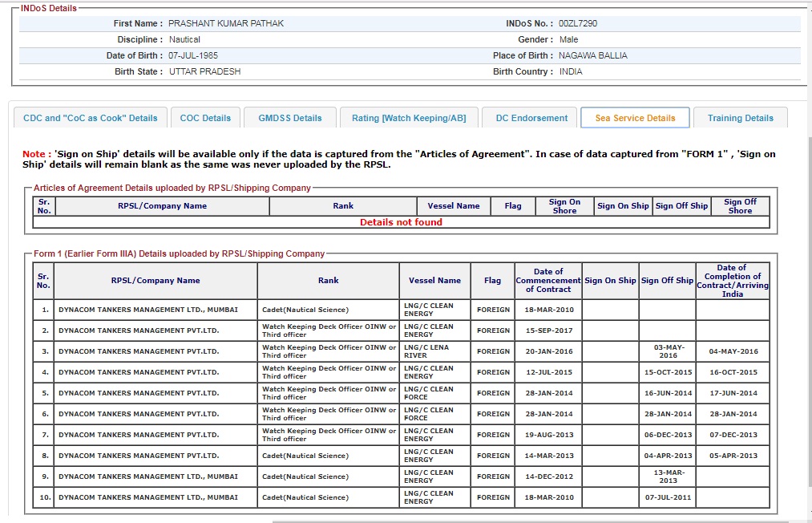This screenshot has width=812, height=523.
Task: Open the GMDSS Details tab
Action: click(x=289, y=118)
